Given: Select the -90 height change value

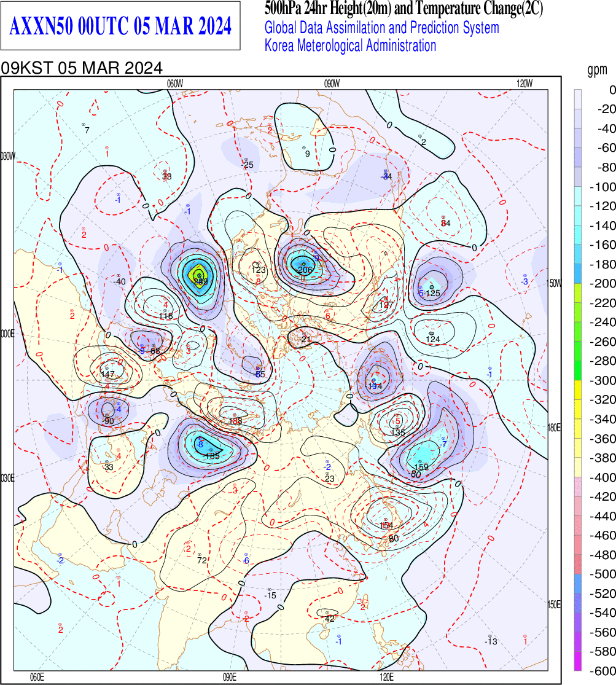Looking at the screenshot, I should point(107,421).
